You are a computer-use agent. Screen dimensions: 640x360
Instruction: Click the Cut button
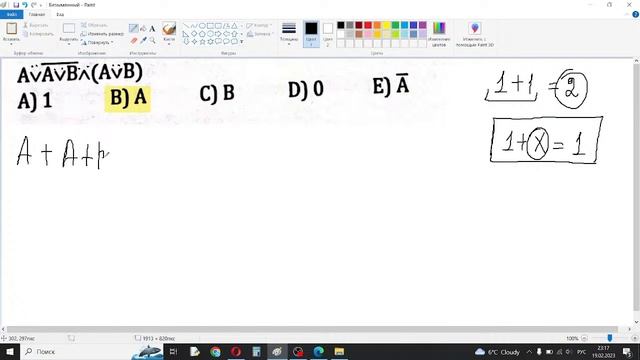(x=36, y=25)
